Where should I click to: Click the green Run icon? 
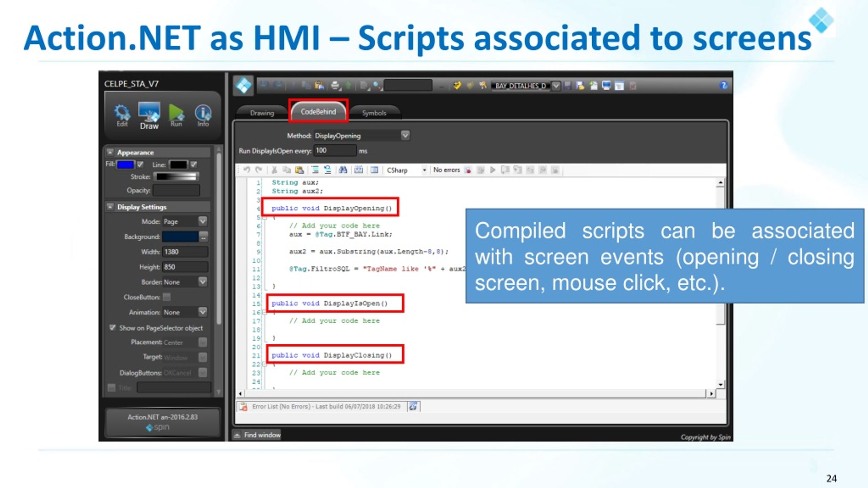[x=176, y=116]
